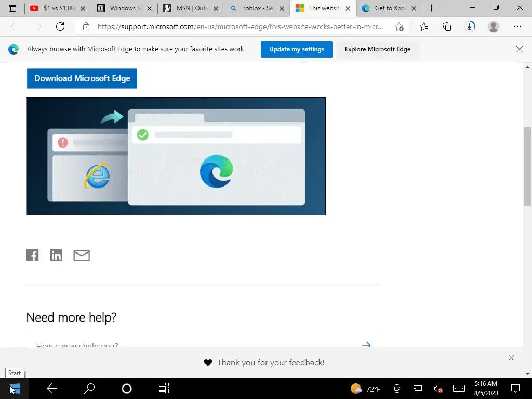
Task: Close the 'Thank you for your feedback' banner
Action: [x=511, y=357]
